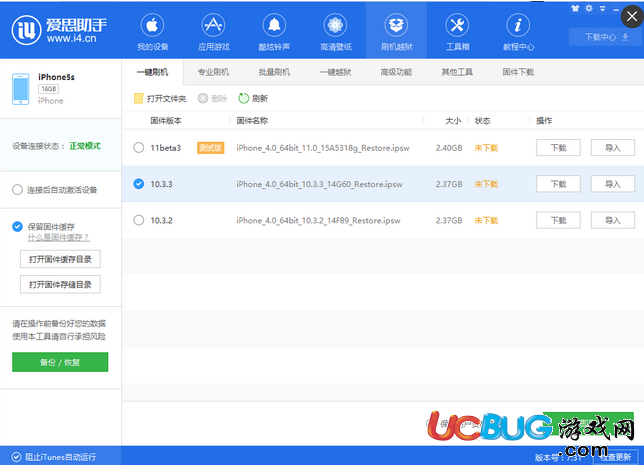Click 16GB capacity label
This screenshot has width=644, height=465.
[49, 89]
